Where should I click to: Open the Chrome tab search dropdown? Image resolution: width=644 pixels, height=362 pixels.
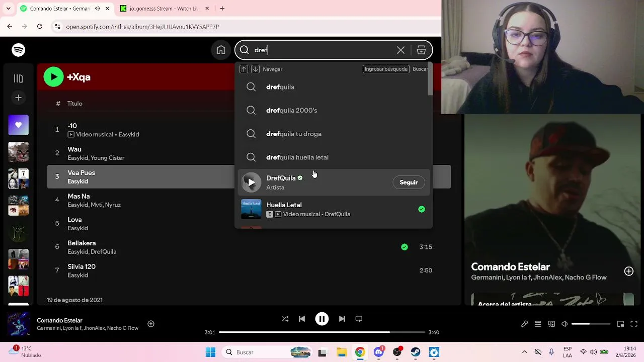[9, 9]
